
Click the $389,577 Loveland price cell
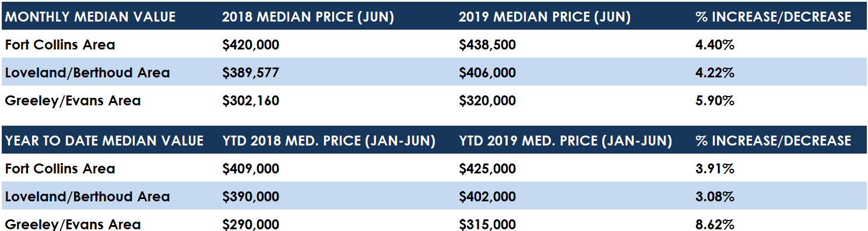click(x=251, y=73)
